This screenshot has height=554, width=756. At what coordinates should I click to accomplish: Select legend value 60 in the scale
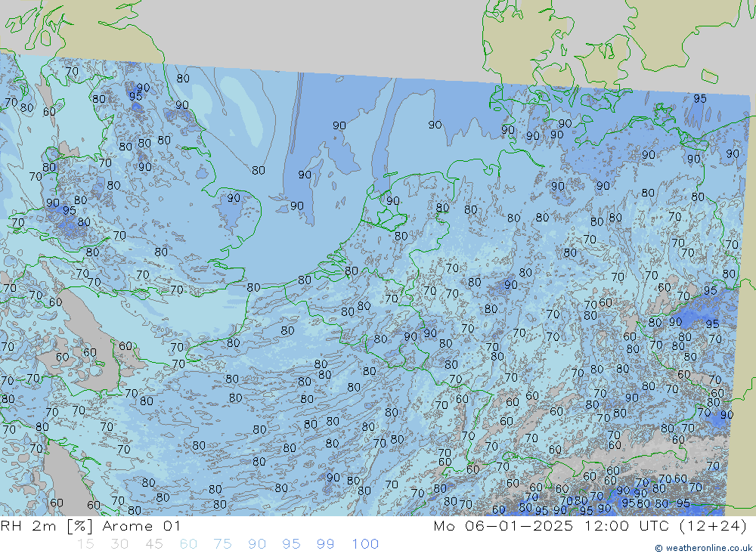188,544
